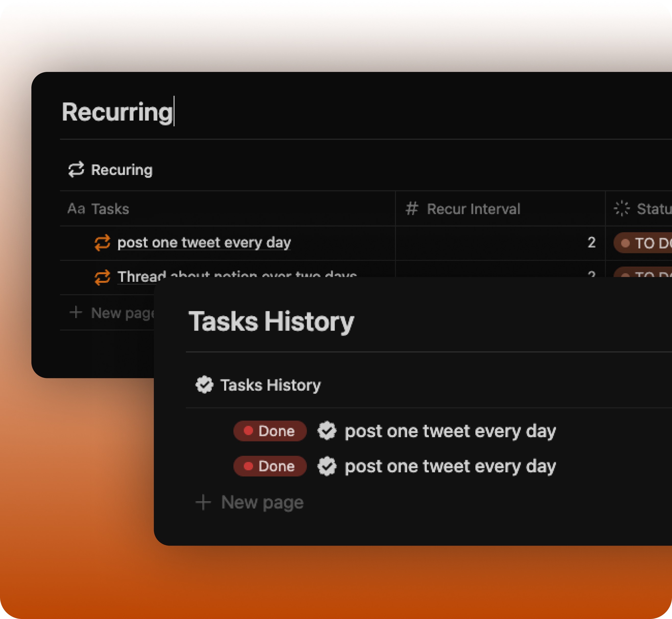Click check badge on first history item
The image size is (672, 619).
[x=327, y=431]
